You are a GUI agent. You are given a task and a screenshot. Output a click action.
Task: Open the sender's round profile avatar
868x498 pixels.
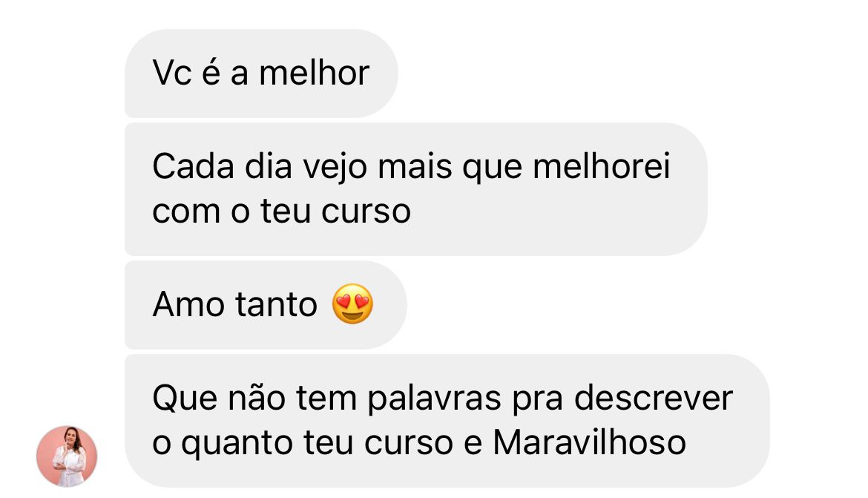(x=67, y=456)
